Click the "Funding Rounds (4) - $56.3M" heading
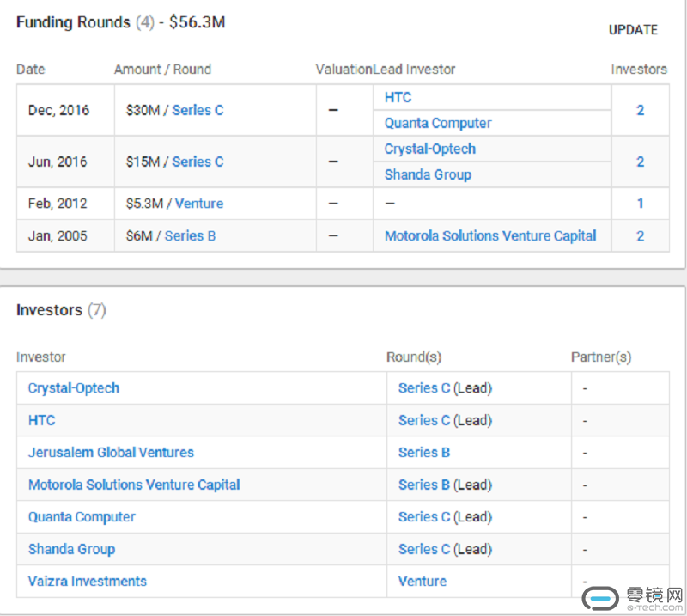This screenshot has height=616, width=687. 120,22
